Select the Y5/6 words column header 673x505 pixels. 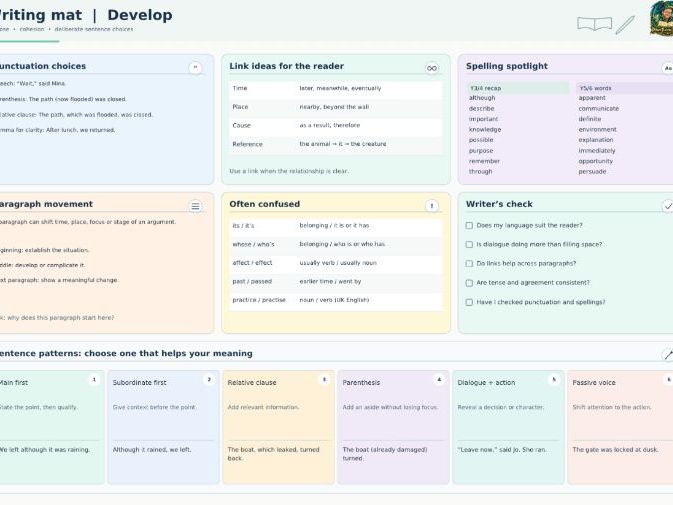pos(624,88)
